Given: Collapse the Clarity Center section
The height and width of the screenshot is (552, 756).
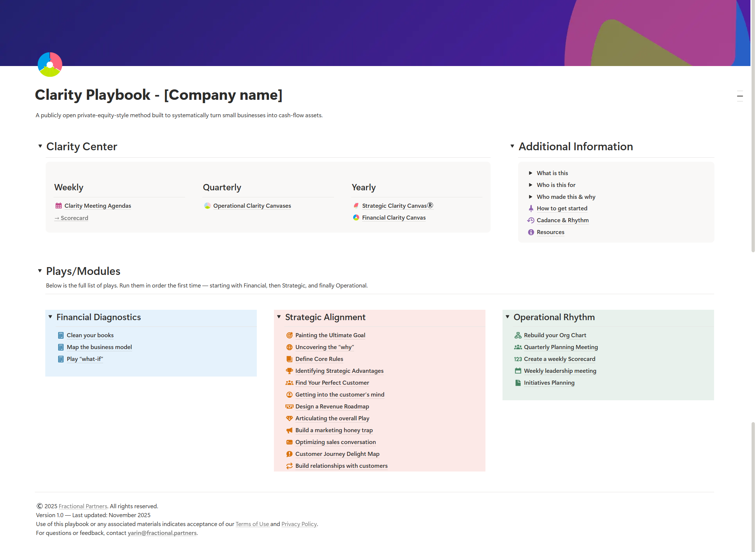Looking at the screenshot, I should 40,146.
